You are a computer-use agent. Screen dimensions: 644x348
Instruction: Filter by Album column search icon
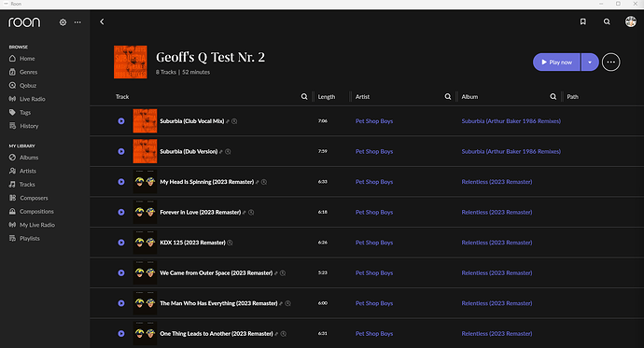pos(553,96)
